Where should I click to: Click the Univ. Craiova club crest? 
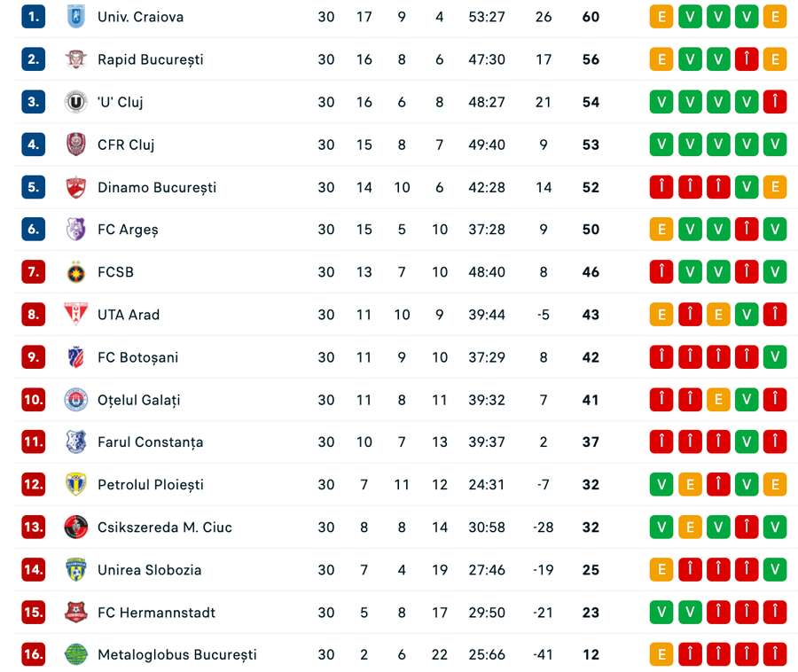coord(75,17)
